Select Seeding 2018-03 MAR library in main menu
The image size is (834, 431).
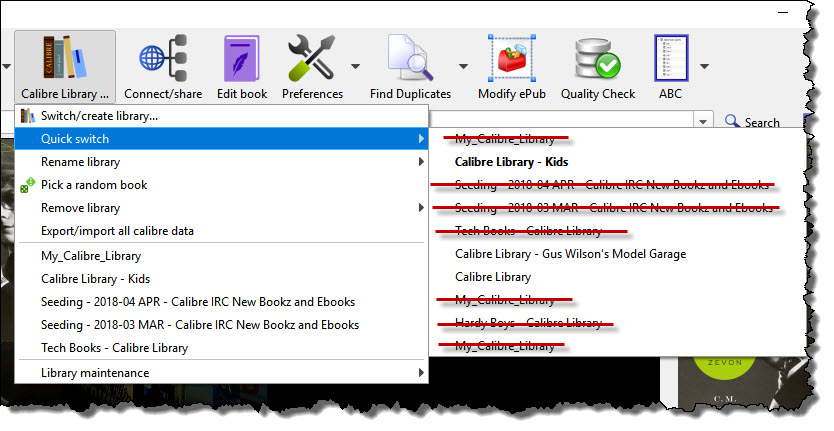pos(221,325)
